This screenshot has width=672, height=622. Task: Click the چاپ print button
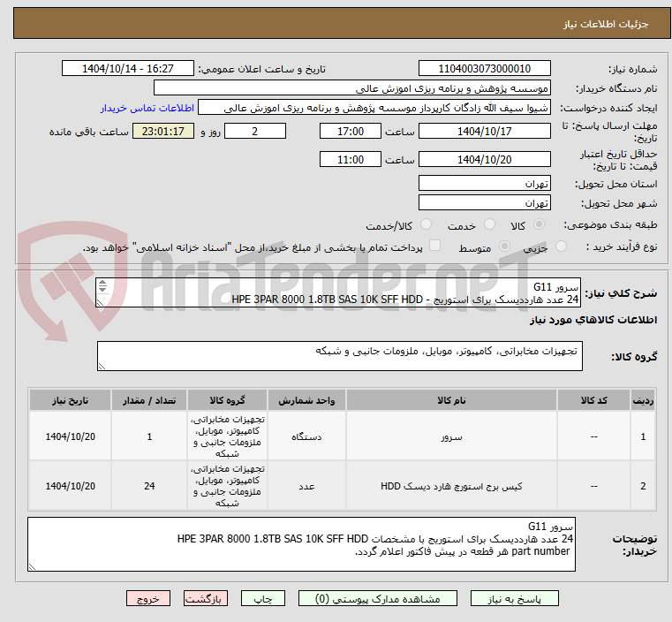tap(263, 598)
